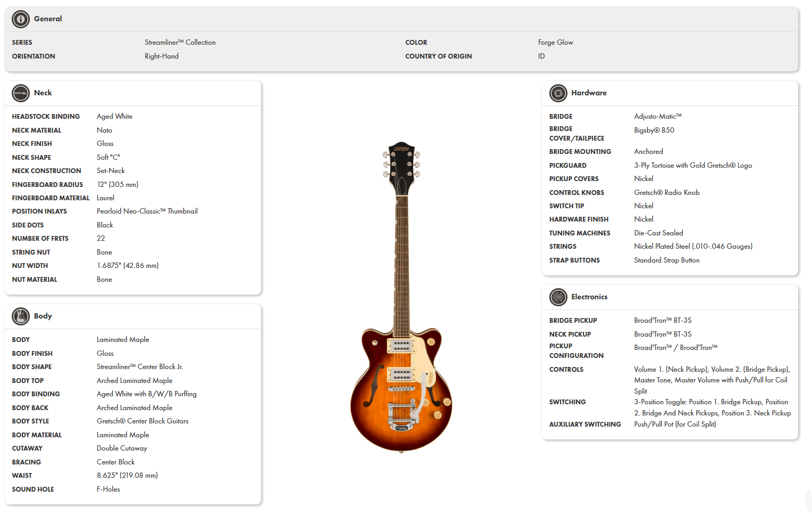The width and height of the screenshot is (812, 514).
Task: Click the Body Material value Laminated Maple
Action: tap(123, 435)
